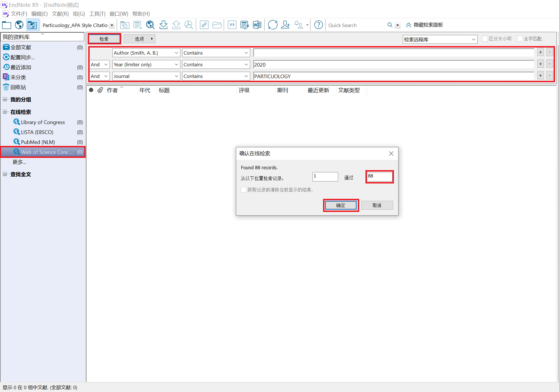
Task: Add a row after the Year row
Action: (540, 64)
